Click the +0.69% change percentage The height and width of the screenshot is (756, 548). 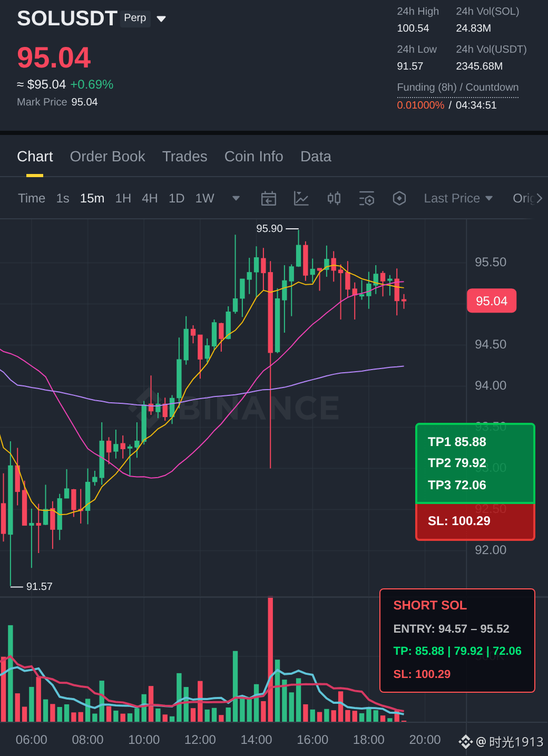pyautogui.click(x=92, y=84)
